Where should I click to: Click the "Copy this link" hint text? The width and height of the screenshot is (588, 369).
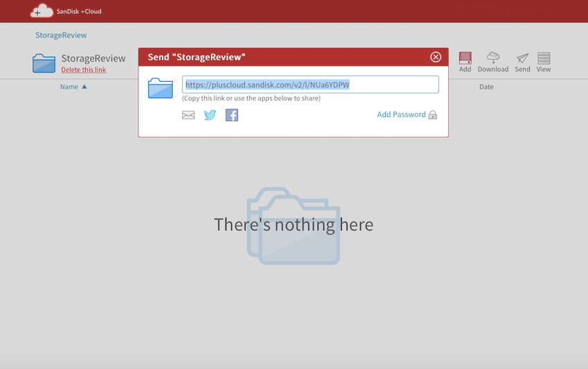[x=251, y=98]
